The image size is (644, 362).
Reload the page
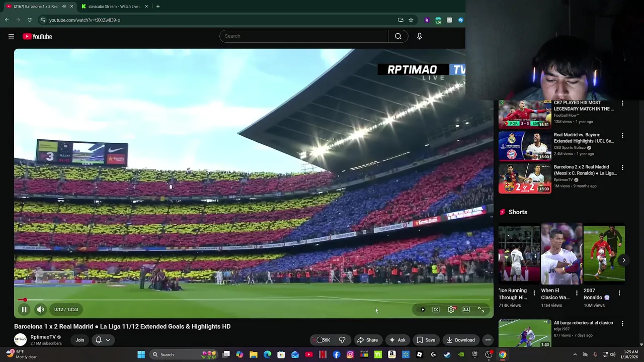(x=30, y=20)
